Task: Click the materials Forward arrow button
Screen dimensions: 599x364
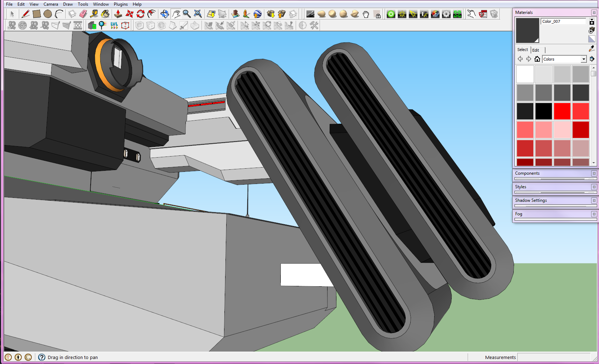Action: (x=529, y=59)
